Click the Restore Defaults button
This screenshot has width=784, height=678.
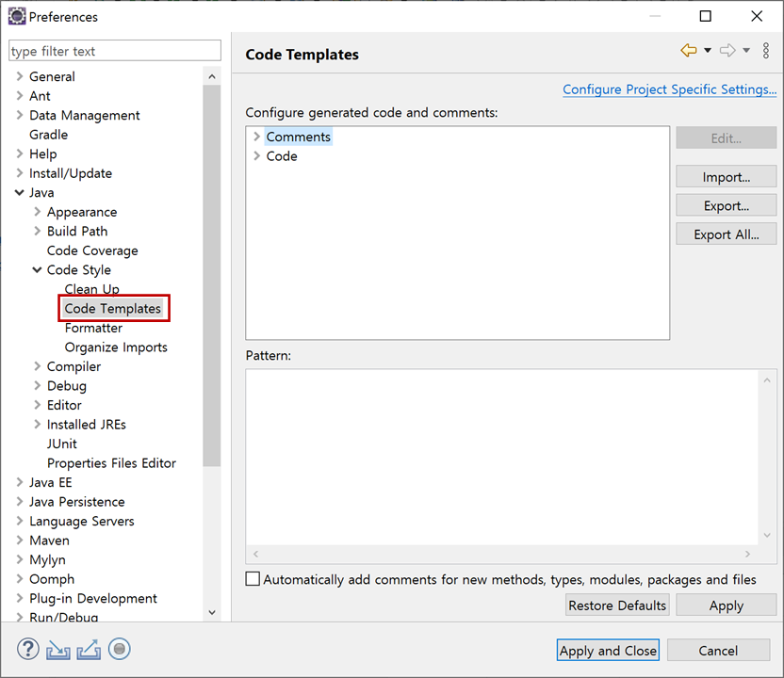tap(617, 605)
